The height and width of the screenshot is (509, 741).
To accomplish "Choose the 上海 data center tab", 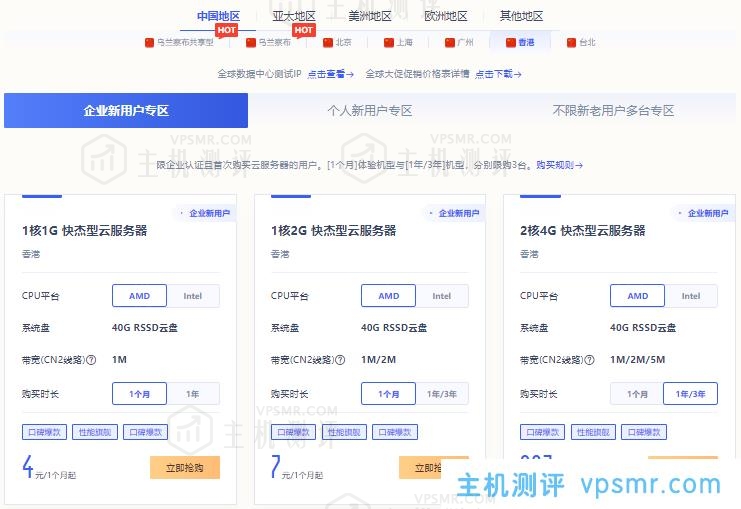I will [x=398, y=43].
